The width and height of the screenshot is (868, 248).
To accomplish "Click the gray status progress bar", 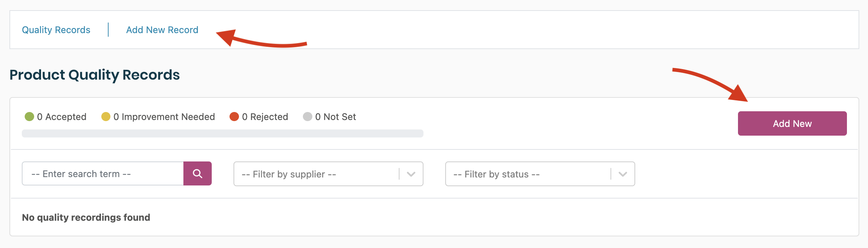I will (222, 133).
